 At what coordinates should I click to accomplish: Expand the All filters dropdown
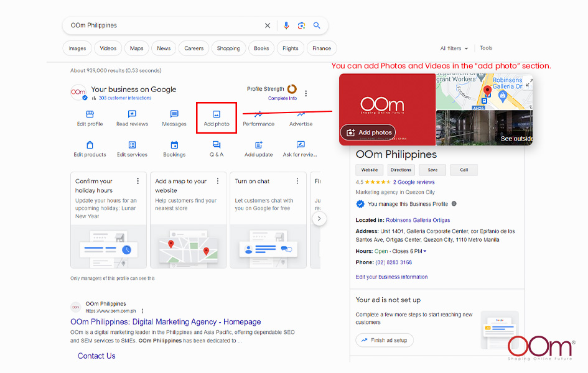click(454, 48)
